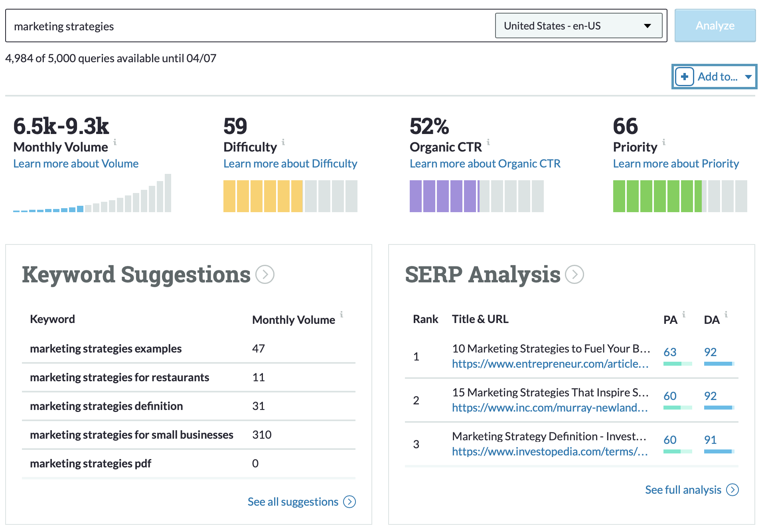Select marketing strategies for small businesses keyword
766x532 pixels.
pos(132,435)
